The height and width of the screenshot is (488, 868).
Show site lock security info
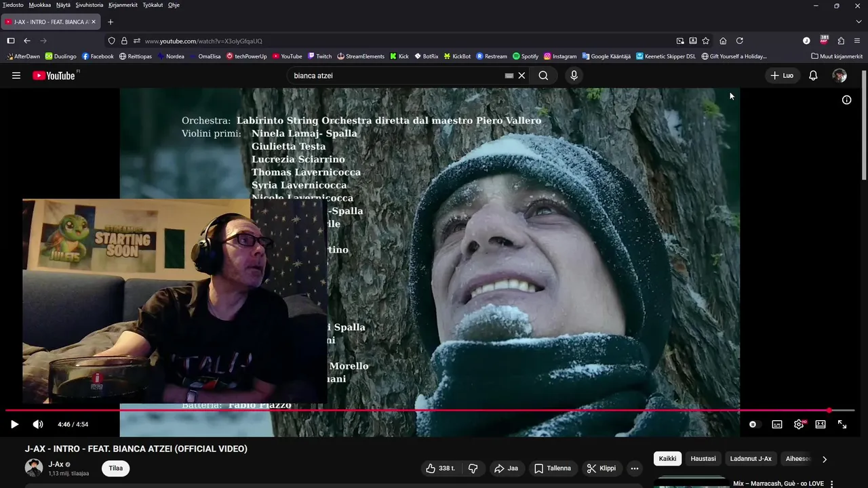(x=124, y=41)
